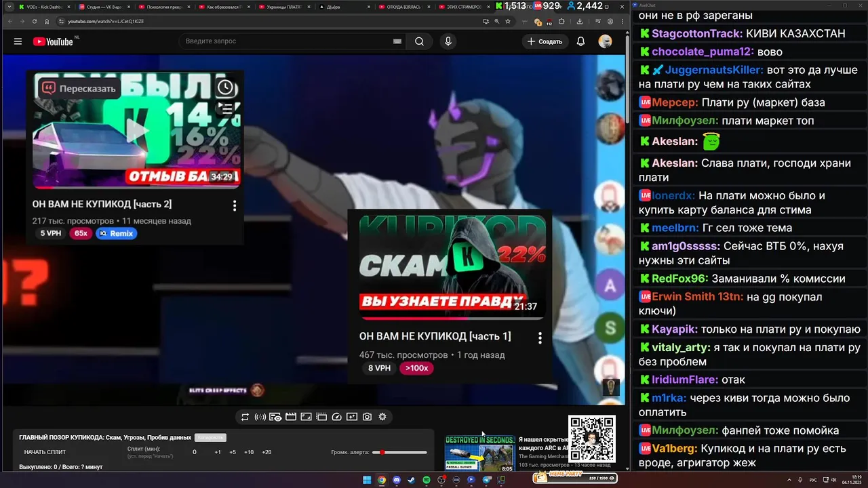Open the YouTube guide hamburger menu
Screen dimensions: 868x488
tap(18, 41)
